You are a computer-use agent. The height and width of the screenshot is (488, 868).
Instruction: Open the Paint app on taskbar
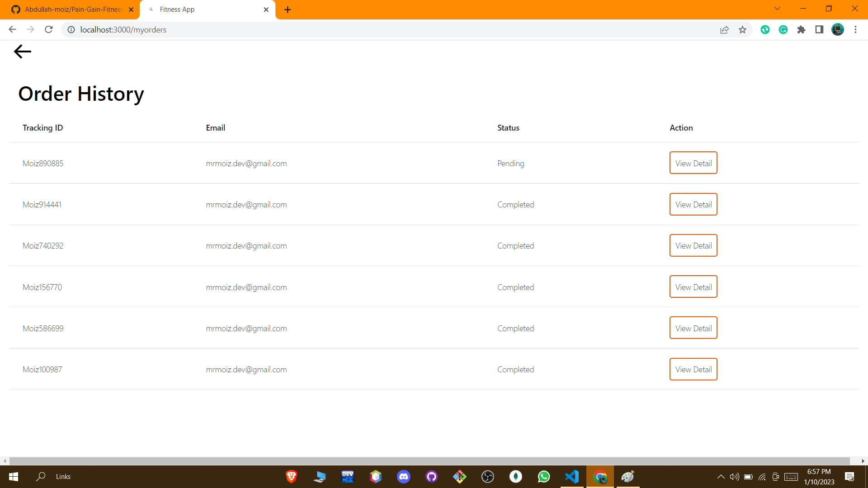[x=628, y=477]
